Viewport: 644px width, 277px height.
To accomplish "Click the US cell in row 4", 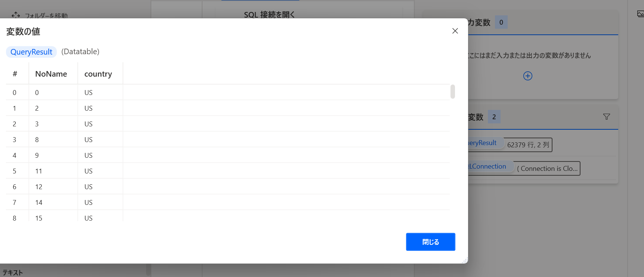I will [x=100, y=155].
